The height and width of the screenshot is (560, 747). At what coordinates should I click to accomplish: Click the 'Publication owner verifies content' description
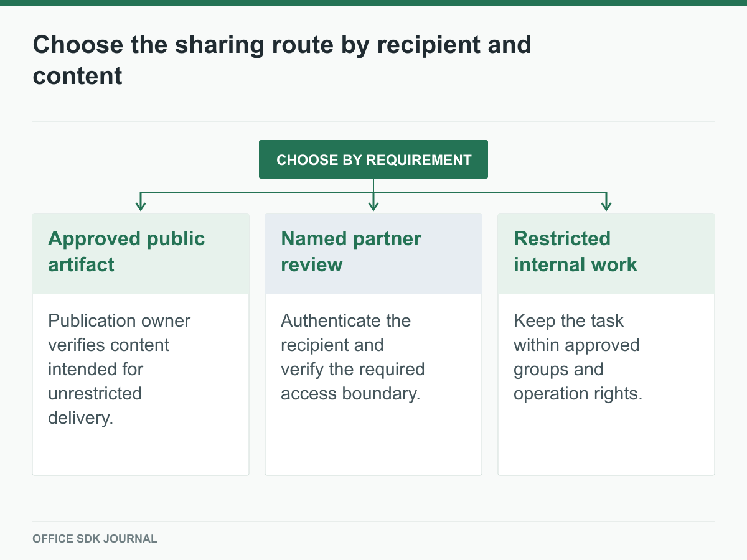pyautogui.click(x=120, y=369)
